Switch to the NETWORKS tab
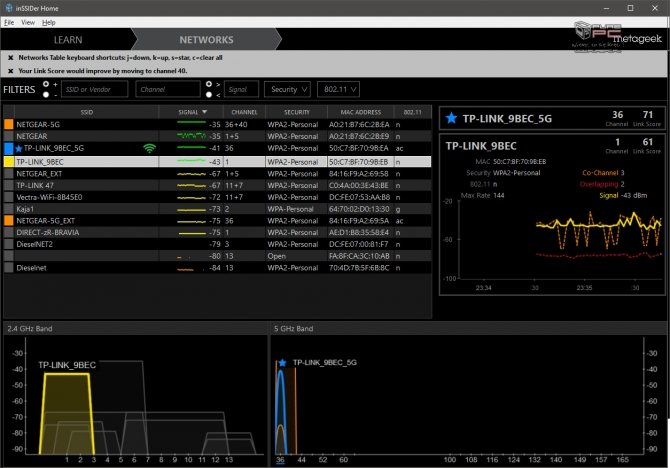This screenshot has width=670, height=468. 206,40
